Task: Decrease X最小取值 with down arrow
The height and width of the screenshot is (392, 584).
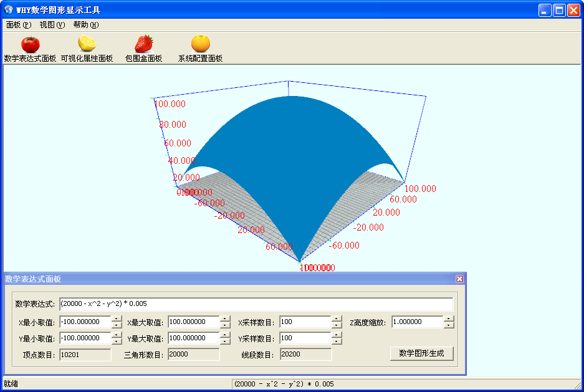Action: coord(117,325)
